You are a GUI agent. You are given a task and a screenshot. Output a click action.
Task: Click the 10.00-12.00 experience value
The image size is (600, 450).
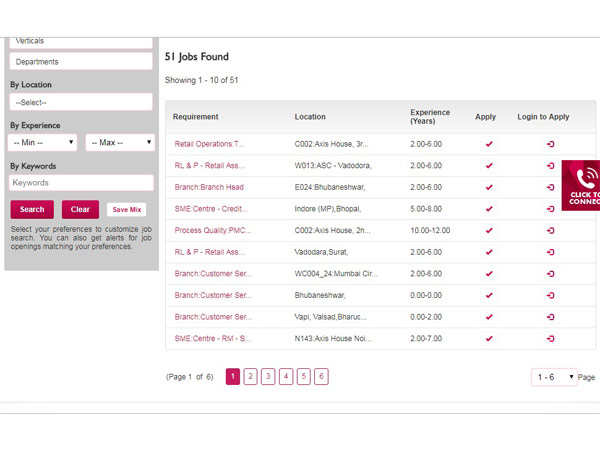[430, 231]
